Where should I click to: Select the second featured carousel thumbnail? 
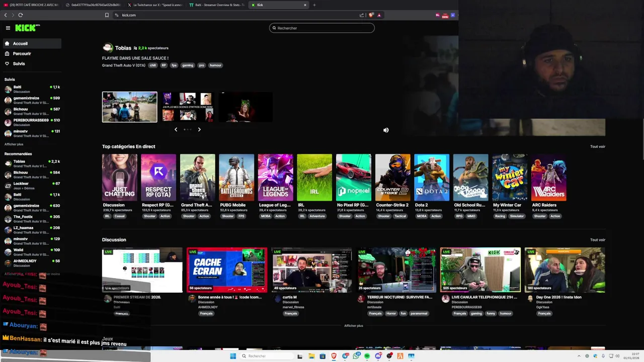click(x=188, y=107)
